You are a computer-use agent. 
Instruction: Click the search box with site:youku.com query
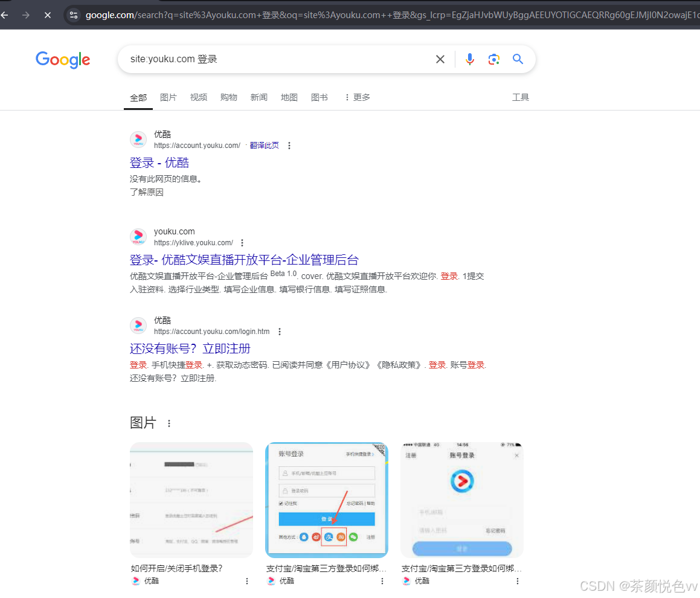coord(277,59)
